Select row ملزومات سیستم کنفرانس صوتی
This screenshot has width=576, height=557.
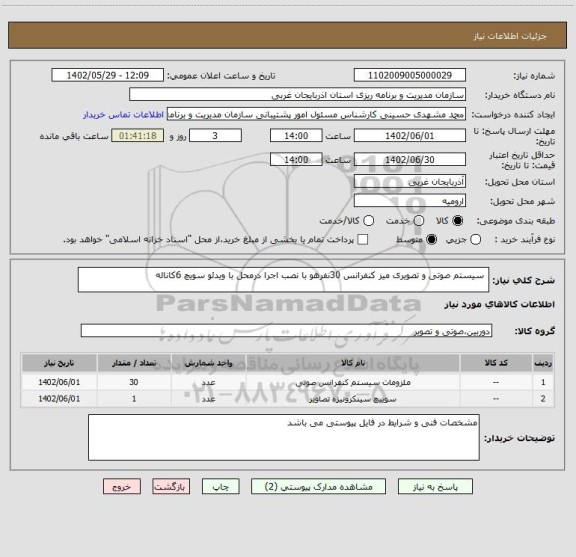pos(288,382)
